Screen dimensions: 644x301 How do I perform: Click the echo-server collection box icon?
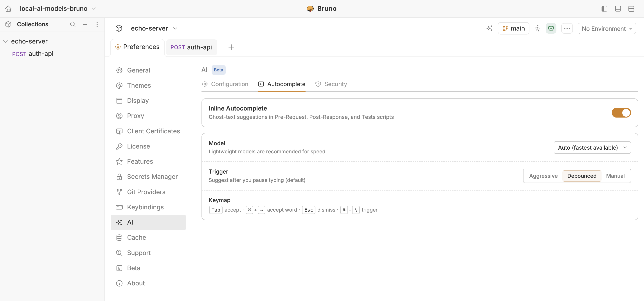point(119,28)
